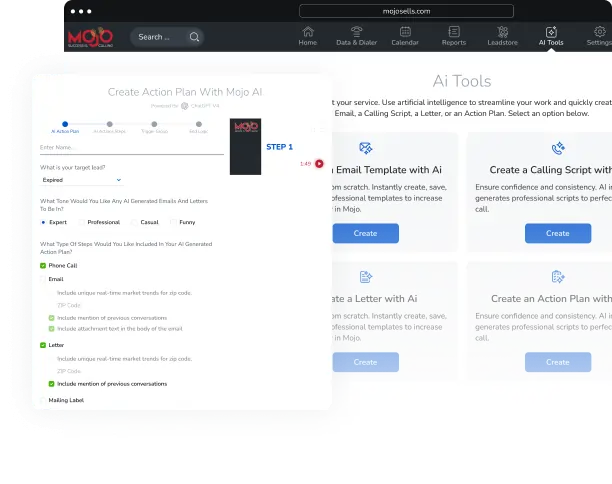
Task: Click the Letter with Ai document icon
Action: [x=366, y=277]
